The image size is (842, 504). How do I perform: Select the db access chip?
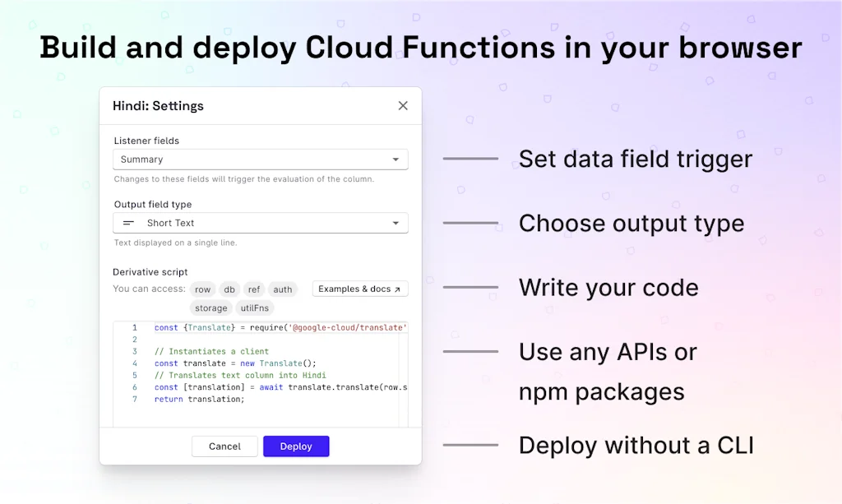click(229, 289)
